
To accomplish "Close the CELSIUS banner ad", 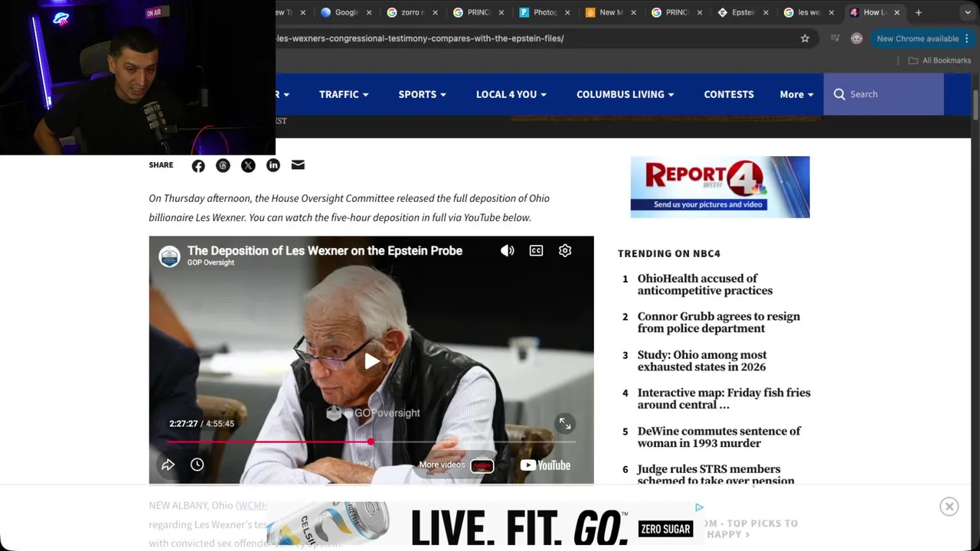I will click(x=949, y=507).
